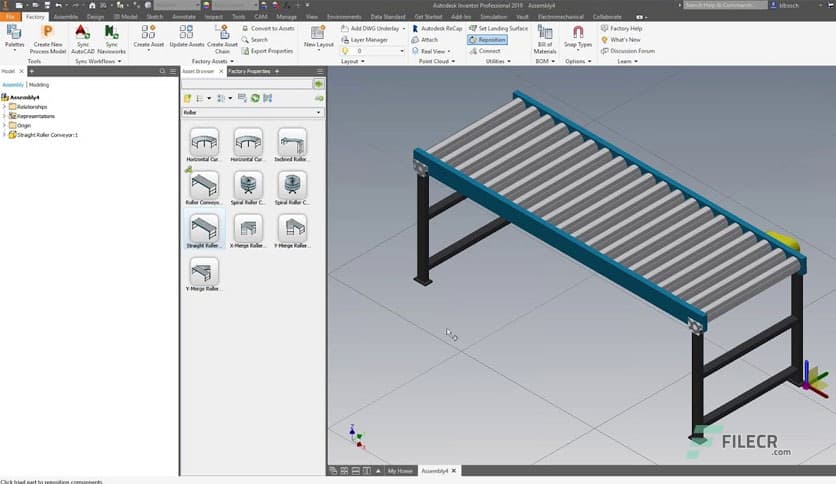Select Assembly4 root in model tree
Image resolution: width=836 pixels, height=484 pixels.
(21, 97)
